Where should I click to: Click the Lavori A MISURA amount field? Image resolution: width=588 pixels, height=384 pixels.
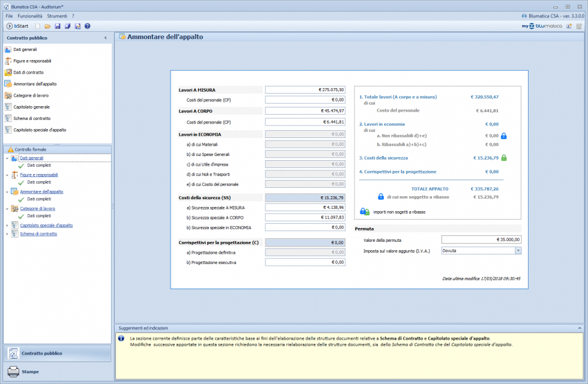[305, 90]
